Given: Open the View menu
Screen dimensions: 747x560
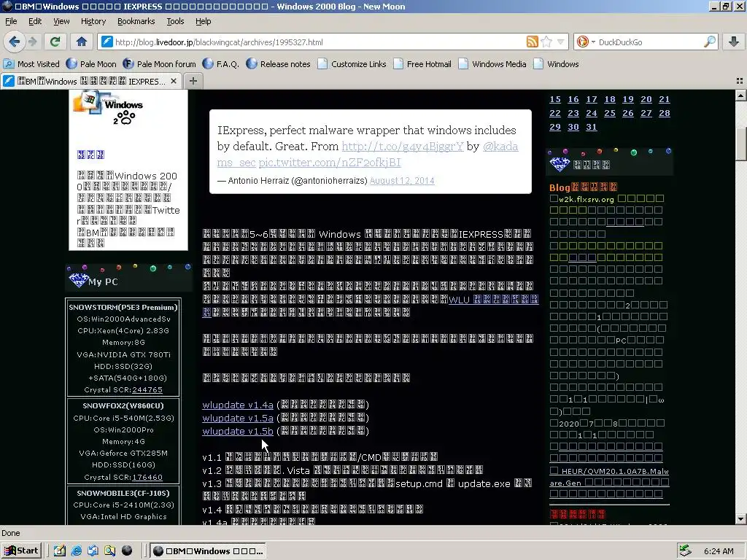Looking at the screenshot, I should [61, 21].
